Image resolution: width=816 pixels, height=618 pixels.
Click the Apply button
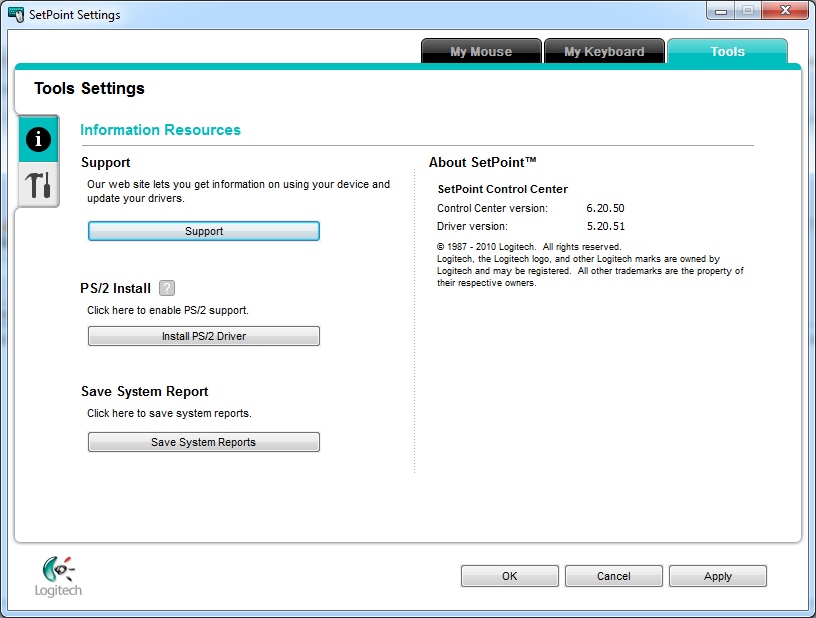[718, 576]
